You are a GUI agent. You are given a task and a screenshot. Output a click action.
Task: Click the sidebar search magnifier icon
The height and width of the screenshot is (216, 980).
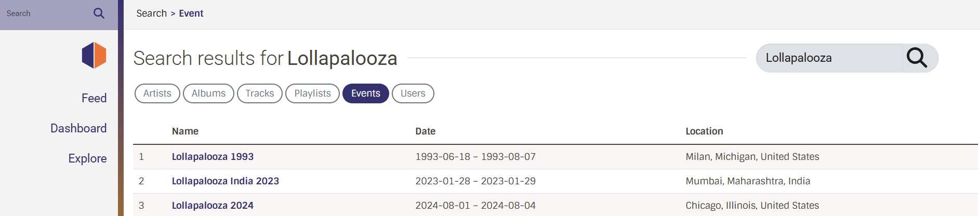(99, 14)
